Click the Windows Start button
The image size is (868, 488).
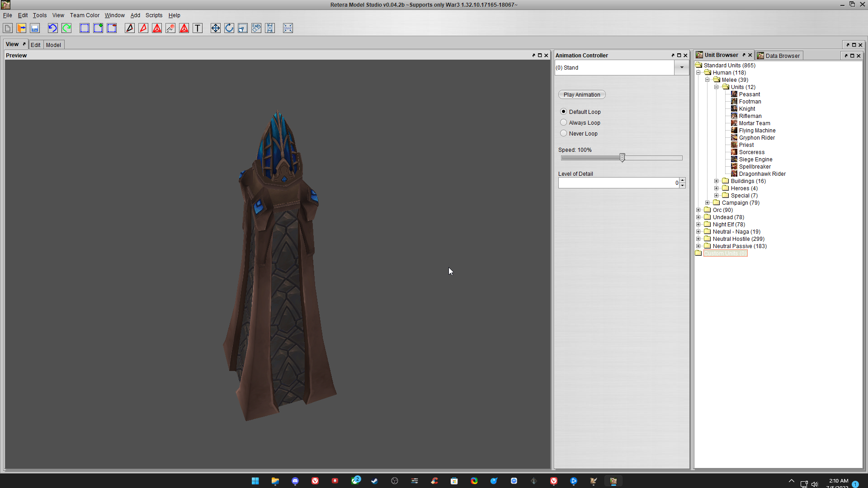[255, 481]
